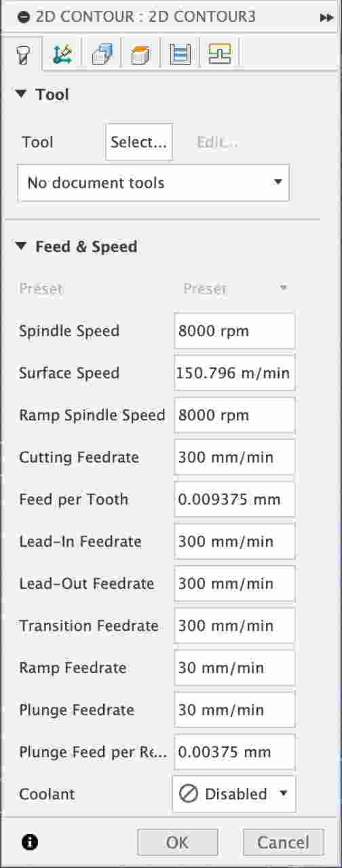Screen dimensions: 342x868
Task: Open the Coolant Disabled dropdown
Action: pos(234,794)
